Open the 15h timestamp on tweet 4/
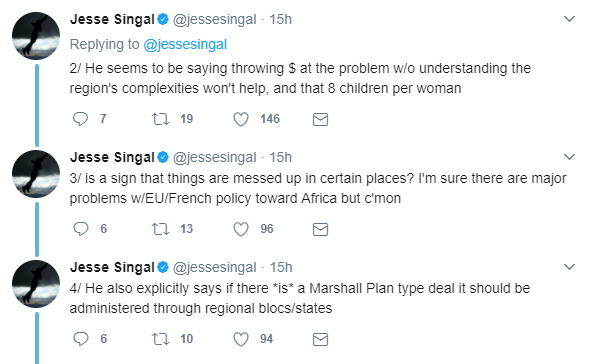Viewport: 594px width, 364px height. point(281,267)
